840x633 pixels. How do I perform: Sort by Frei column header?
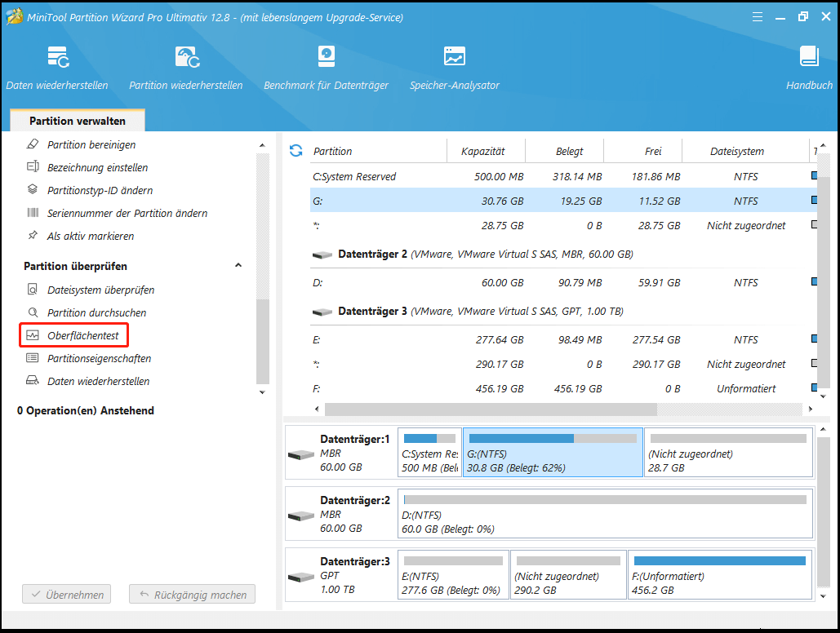[643, 151]
